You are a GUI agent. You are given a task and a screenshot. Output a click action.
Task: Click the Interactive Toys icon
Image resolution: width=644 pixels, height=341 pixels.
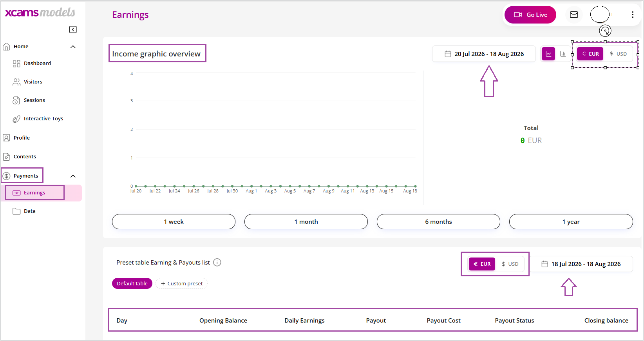[16, 119]
